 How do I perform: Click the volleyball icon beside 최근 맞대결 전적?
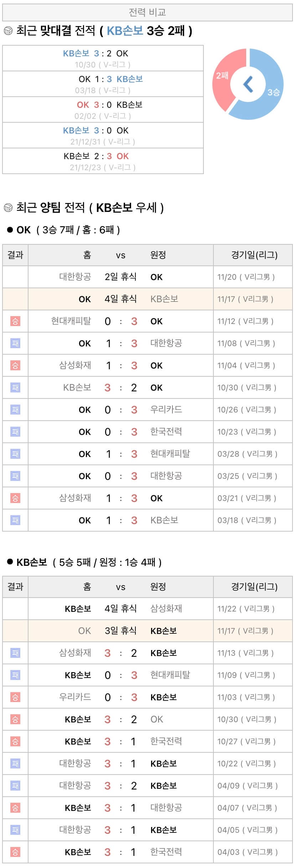click(8, 31)
